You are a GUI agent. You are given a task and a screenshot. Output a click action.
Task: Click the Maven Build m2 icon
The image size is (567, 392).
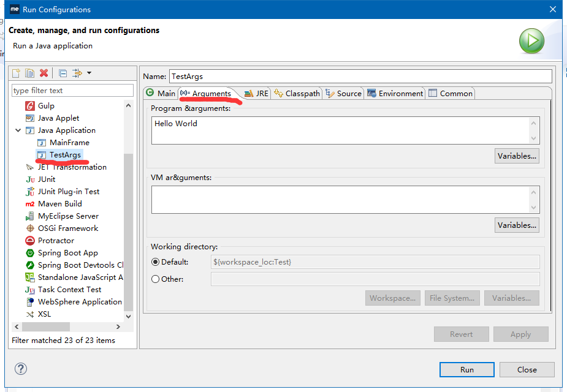coord(30,204)
